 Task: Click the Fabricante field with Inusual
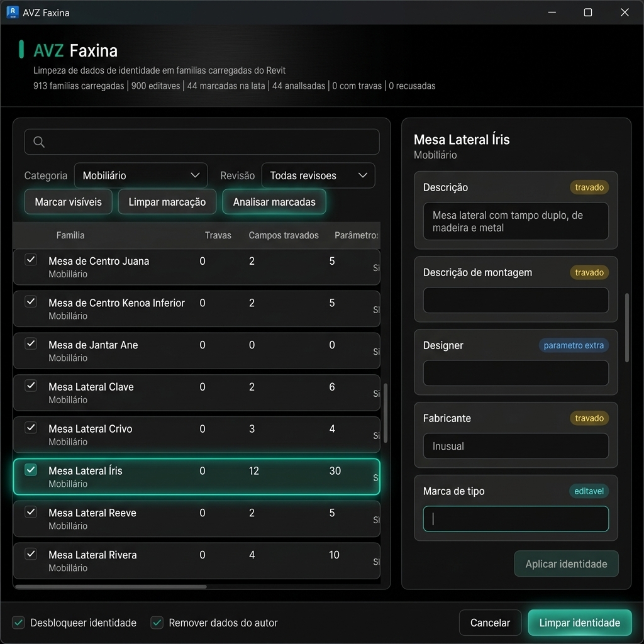[x=516, y=446]
